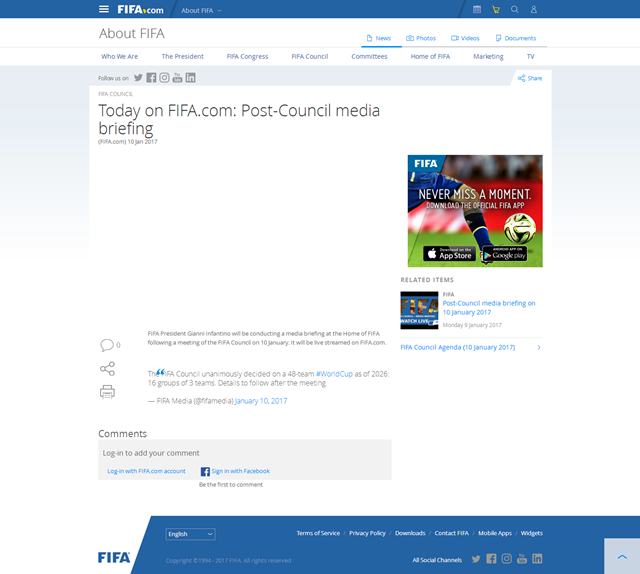The width and height of the screenshot is (640, 574).
Task: Open Instagram in Follow us row
Action: [164, 77]
